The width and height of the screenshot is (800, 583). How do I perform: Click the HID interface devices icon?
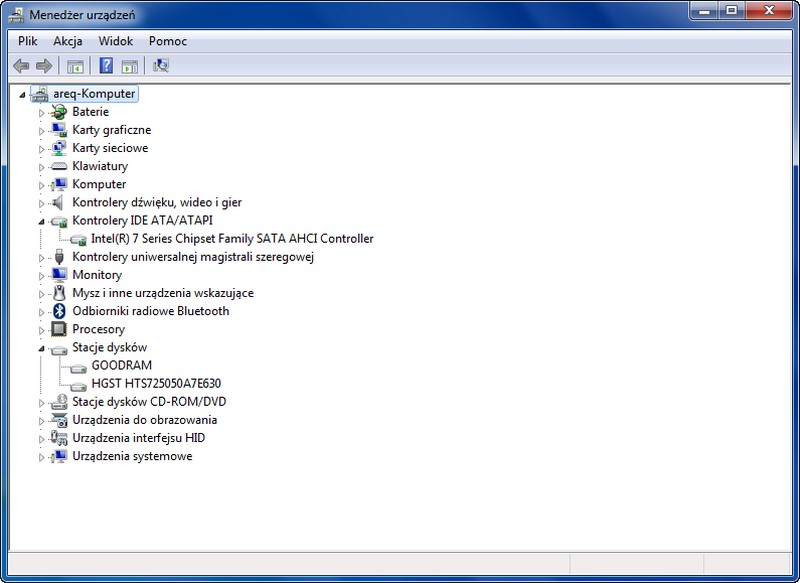click(x=59, y=438)
